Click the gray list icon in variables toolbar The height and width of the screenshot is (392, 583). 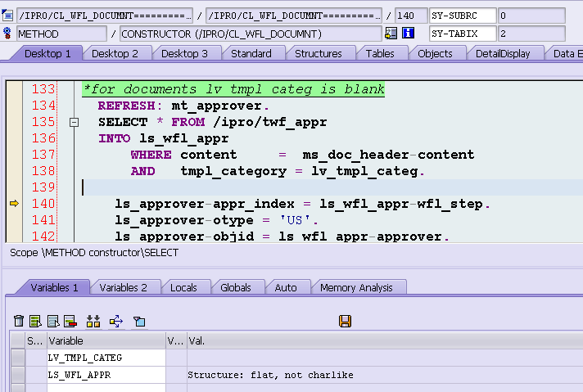[x=53, y=321]
